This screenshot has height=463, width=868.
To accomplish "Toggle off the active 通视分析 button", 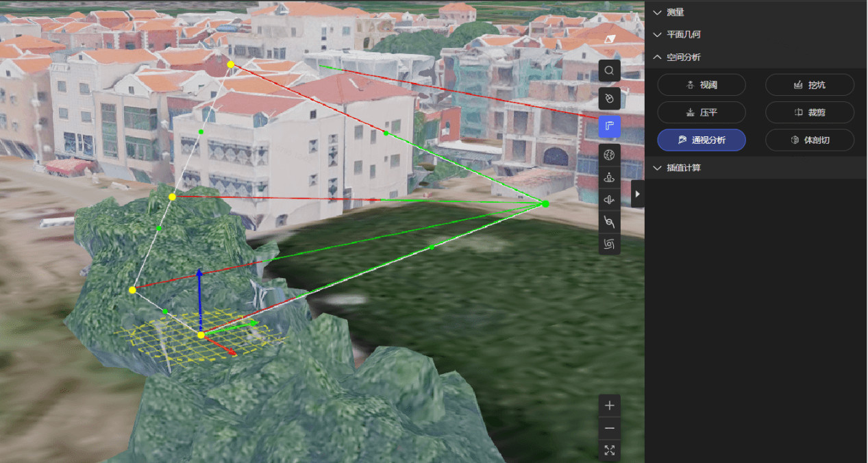I will click(x=701, y=140).
